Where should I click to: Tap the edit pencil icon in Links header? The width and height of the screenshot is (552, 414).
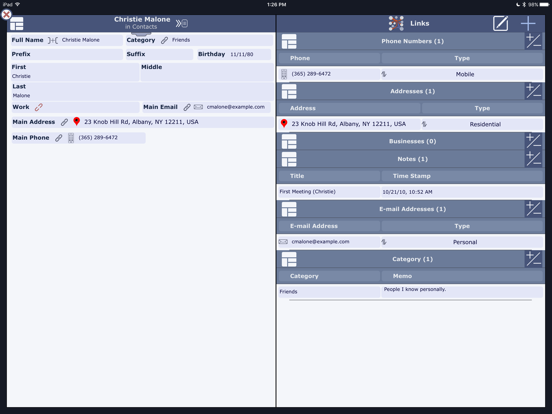(500, 24)
